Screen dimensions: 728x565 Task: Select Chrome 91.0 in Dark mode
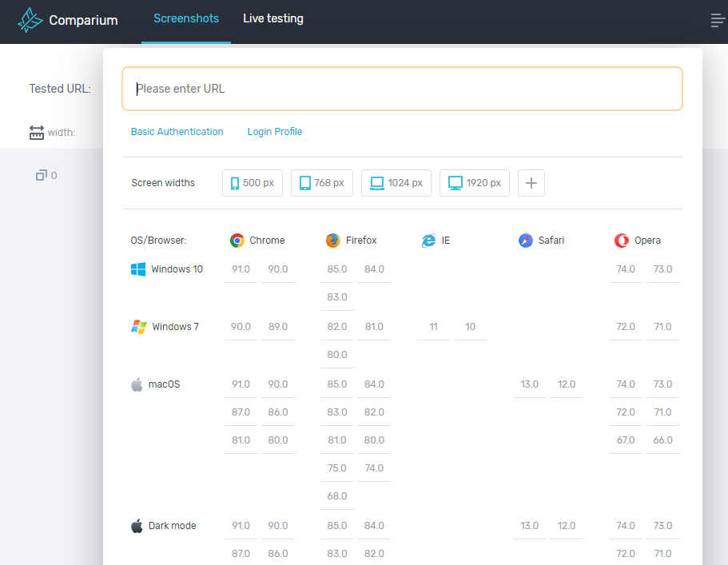coord(241,526)
